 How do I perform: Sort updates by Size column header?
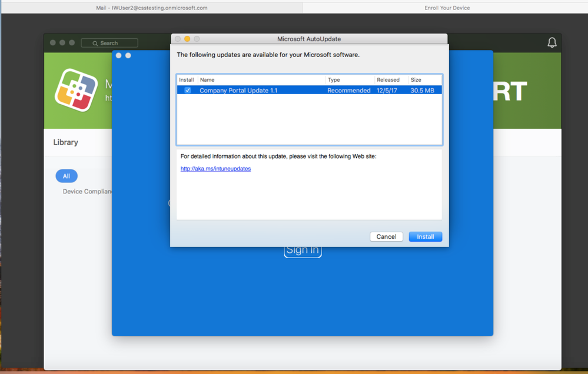(425, 80)
